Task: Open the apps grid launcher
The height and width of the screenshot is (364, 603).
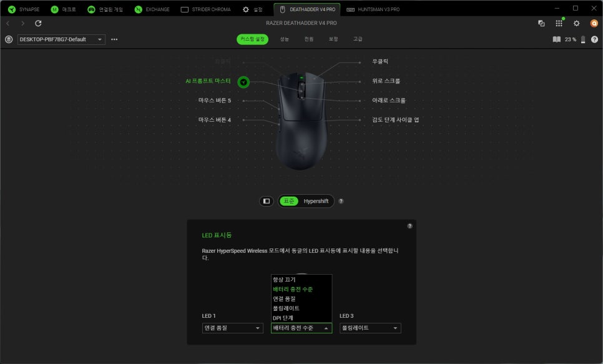Action: click(559, 24)
